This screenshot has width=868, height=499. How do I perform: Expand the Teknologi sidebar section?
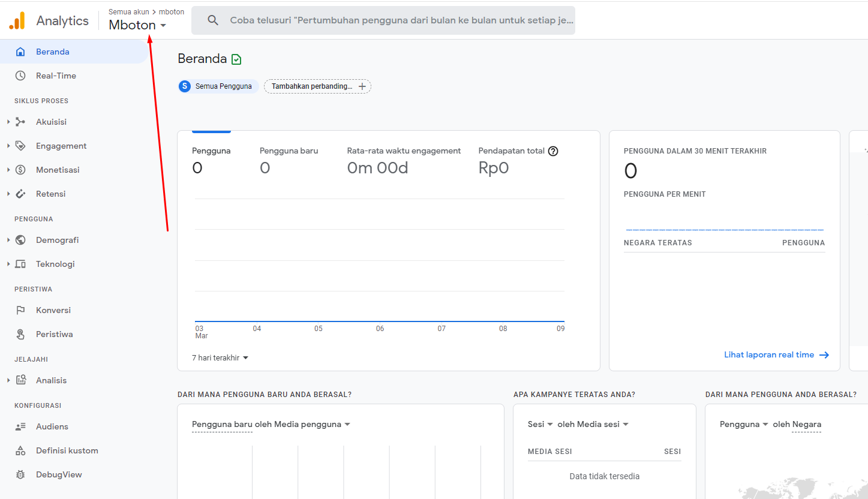(8, 264)
